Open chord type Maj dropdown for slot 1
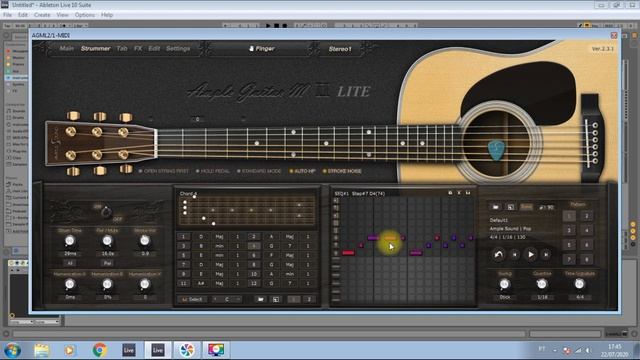 tap(219, 236)
